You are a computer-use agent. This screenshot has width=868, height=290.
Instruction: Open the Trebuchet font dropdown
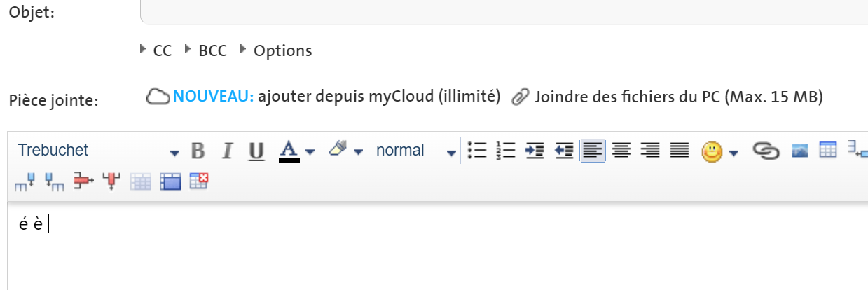[x=174, y=152]
